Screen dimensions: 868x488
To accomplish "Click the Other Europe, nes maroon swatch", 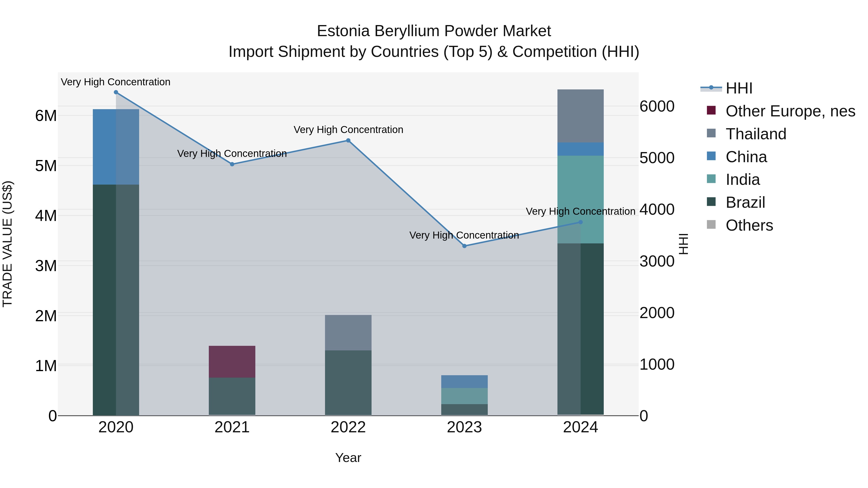I will click(711, 110).
